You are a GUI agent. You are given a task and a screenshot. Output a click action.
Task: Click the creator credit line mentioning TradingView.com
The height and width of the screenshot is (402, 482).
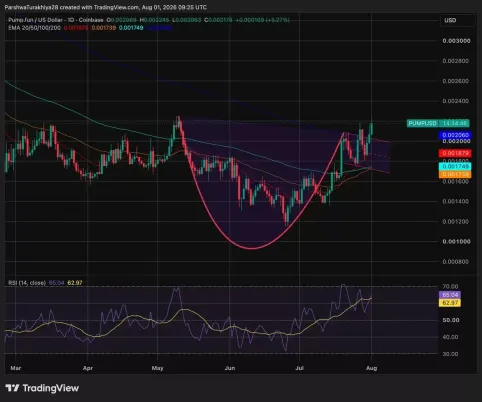click(105, 7)
